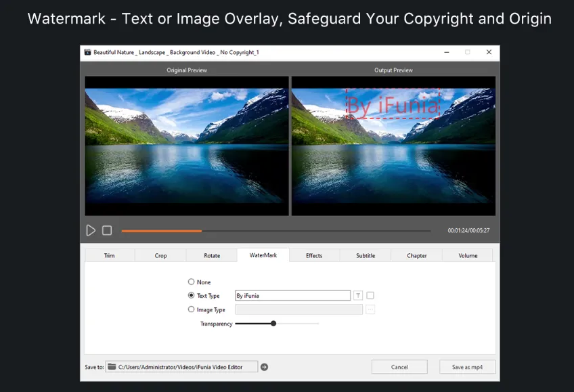Screen dimensions: 574x392
Task: Adjust the Transparency slider handle
Action: [273, 324]
